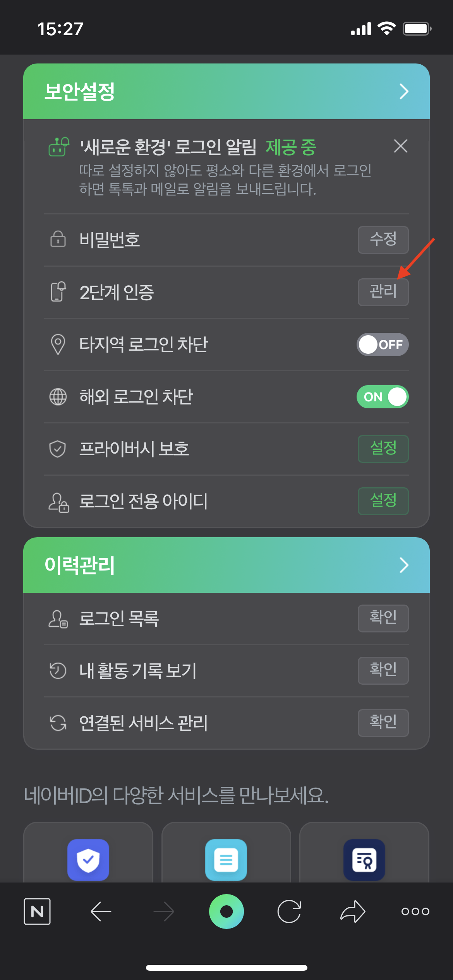
Task: Click 설정 for 프라이버시 보호
Action: (x=383, y=449)
